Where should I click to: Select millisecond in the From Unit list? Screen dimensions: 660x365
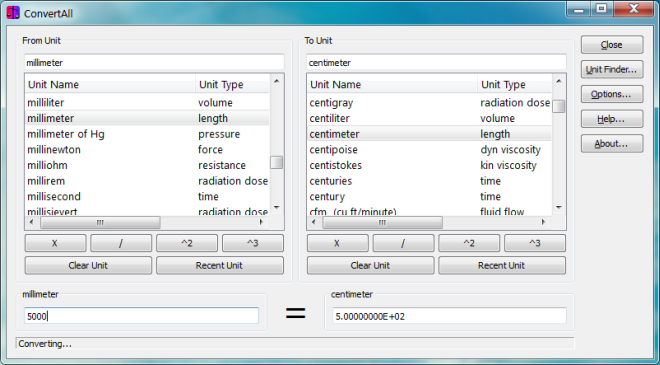(147, 197)
